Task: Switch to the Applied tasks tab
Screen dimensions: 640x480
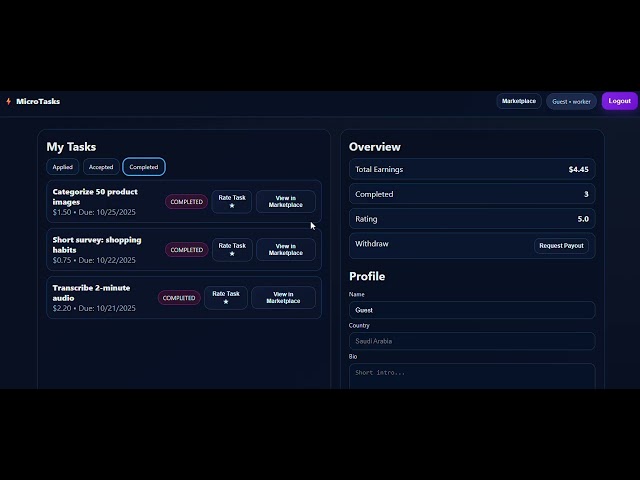Action: tap(62, 167)
